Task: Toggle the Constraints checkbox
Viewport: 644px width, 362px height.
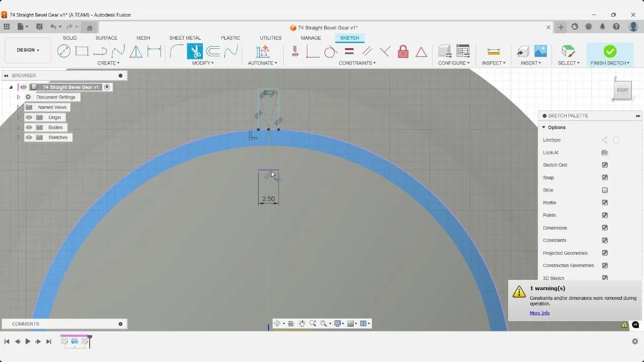Action: [605, 240]
